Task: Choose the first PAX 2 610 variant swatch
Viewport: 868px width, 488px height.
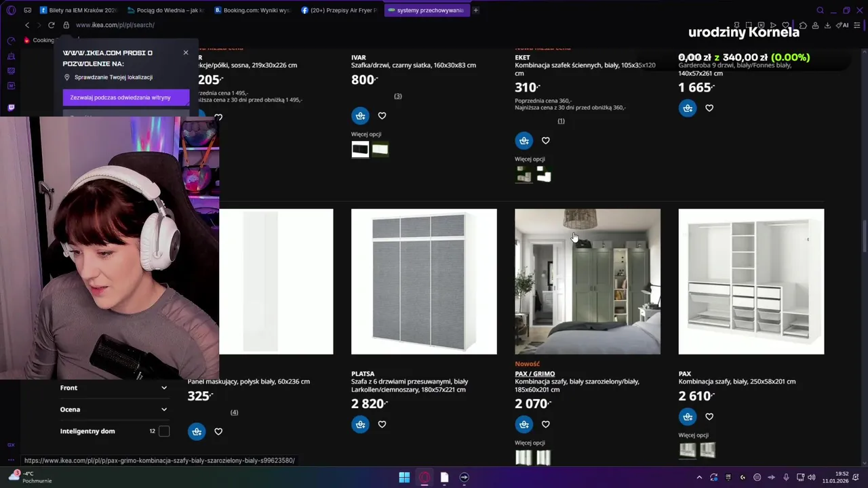Action: coord(688,450)
